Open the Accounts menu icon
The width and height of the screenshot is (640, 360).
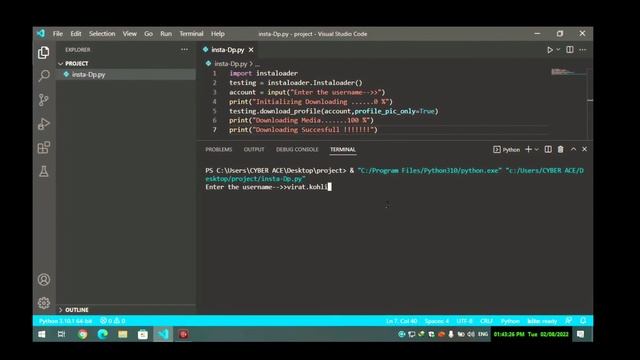(x=44, y=280)
